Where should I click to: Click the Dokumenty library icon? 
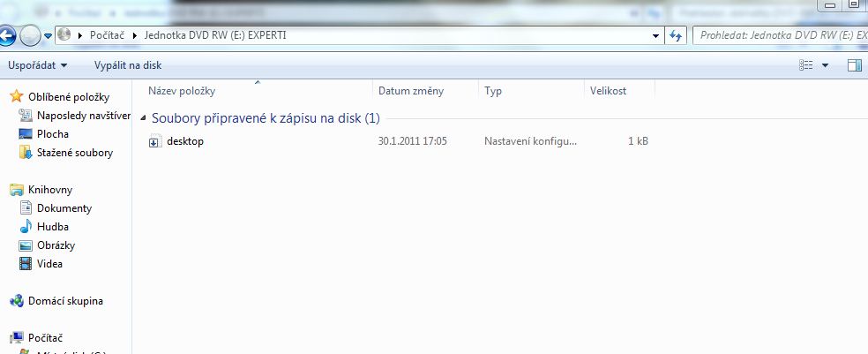(x=26, y=207)
